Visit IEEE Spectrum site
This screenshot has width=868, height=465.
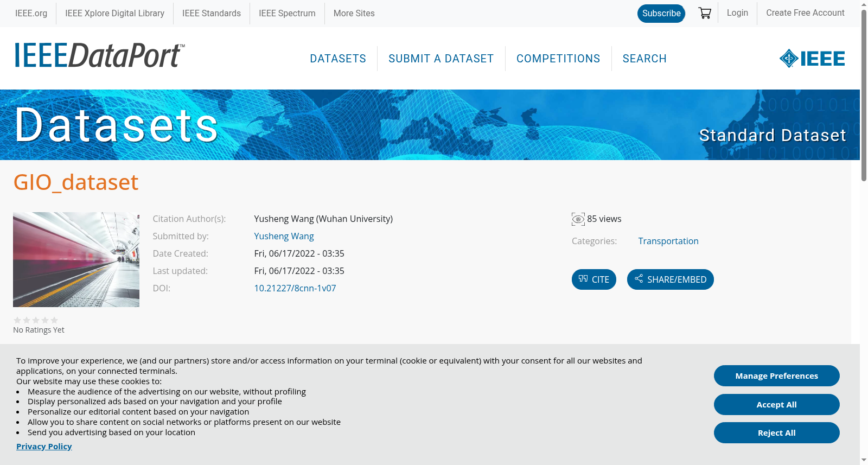pos(287,13)
